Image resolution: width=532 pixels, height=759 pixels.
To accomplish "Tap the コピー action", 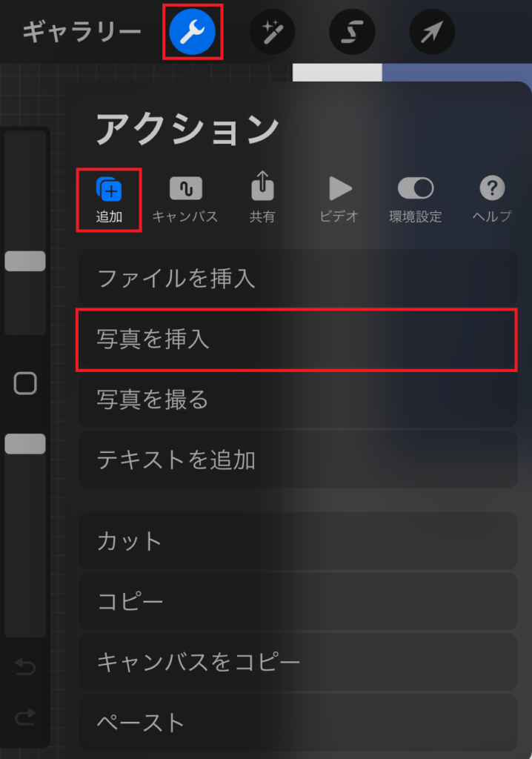I will (298, 601).
